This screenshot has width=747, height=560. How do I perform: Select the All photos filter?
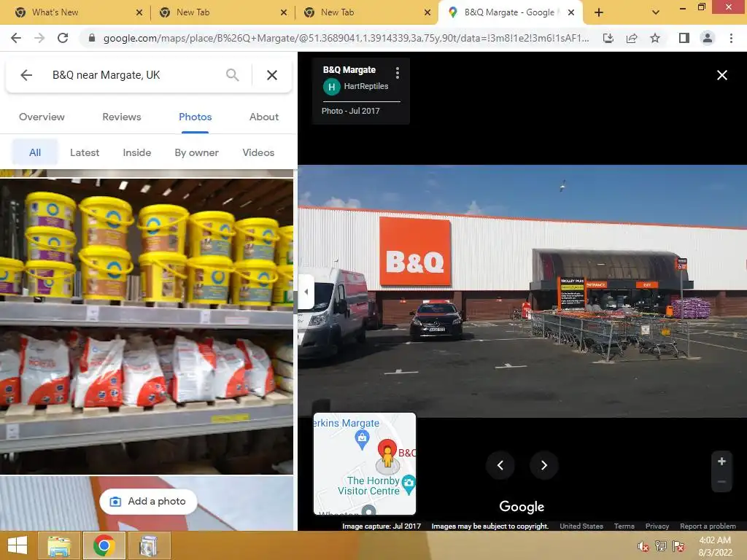click(x=35, y=152)
